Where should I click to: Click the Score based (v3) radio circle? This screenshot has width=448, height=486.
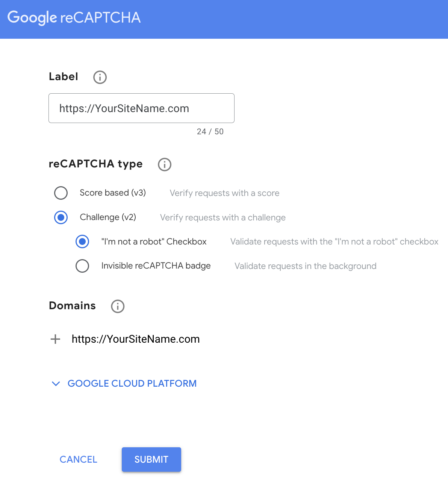tap(61, 193)
